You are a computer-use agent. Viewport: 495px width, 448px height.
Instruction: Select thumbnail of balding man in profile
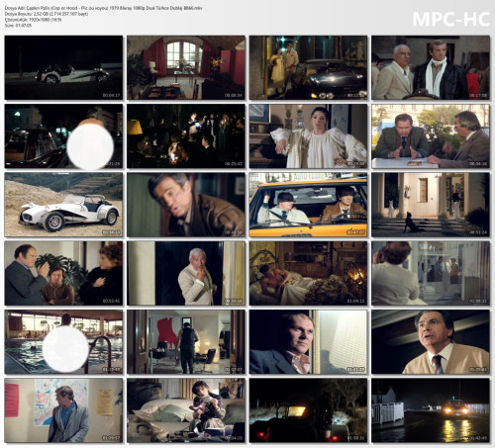click(x=308, y=342)
